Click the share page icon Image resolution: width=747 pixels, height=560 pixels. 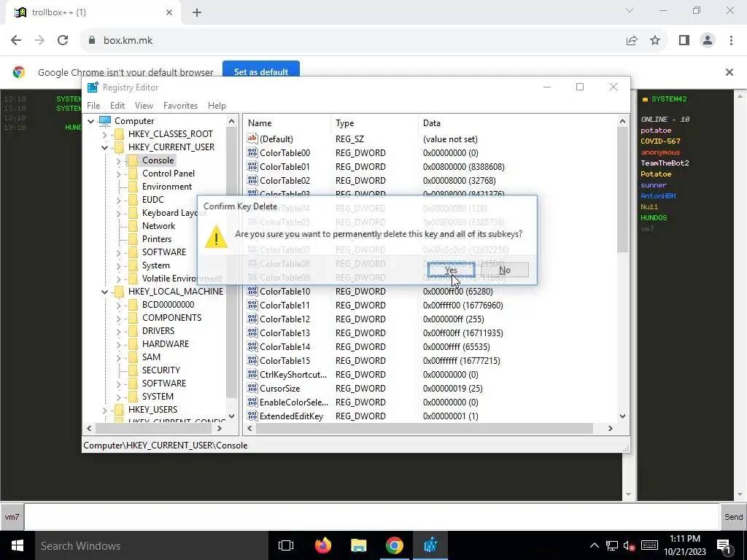coord(632,41)
